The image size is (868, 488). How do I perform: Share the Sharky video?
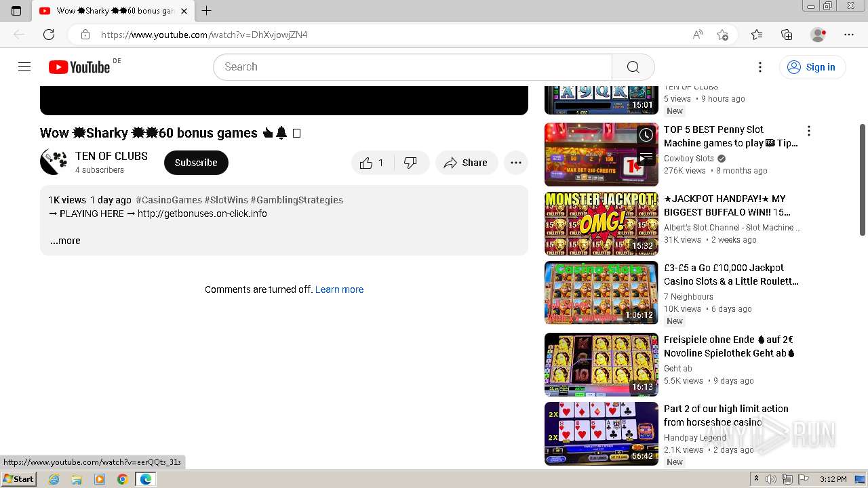coord(467,163)
